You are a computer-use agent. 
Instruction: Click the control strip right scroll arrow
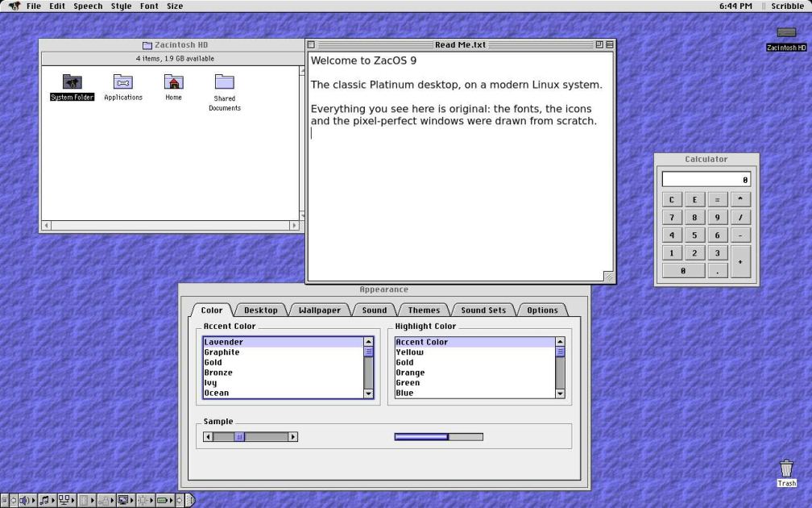(x=179, y=500)
